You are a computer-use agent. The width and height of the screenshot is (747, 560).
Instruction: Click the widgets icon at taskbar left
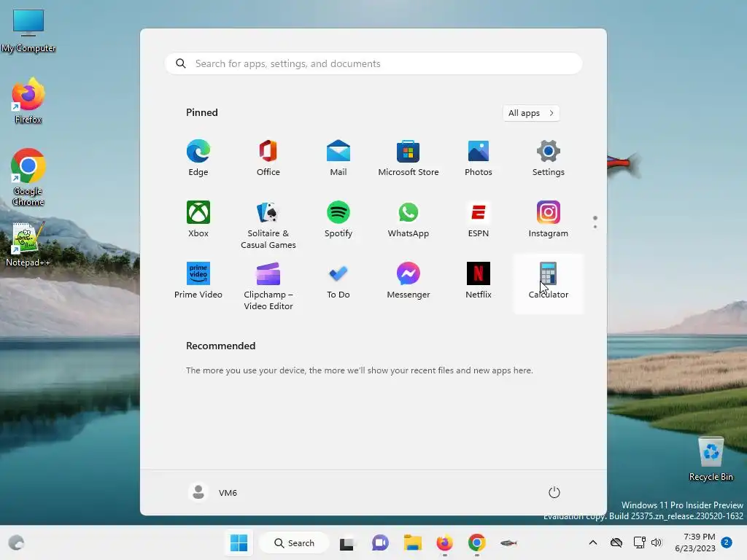pos(16,542)
